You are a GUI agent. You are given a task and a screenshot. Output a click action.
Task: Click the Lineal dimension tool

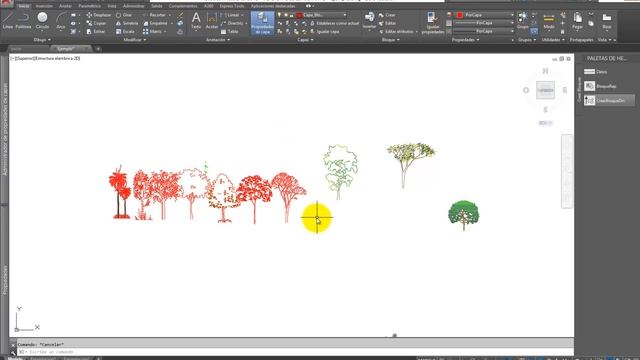click(x=230, y=15)
